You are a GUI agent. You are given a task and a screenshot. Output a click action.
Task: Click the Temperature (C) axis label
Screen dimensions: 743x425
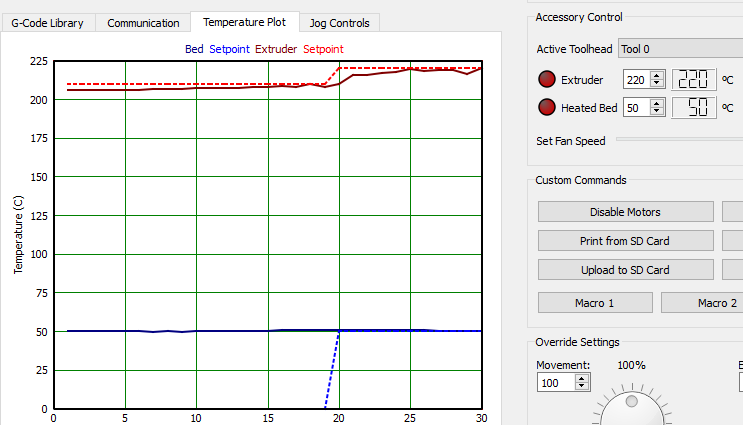click(x=18, y=235)
